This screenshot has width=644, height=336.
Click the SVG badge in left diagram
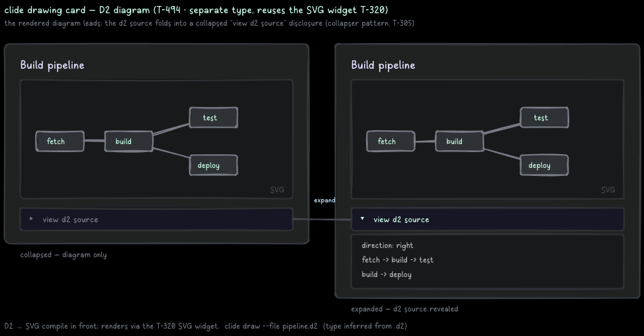point(277,190)
